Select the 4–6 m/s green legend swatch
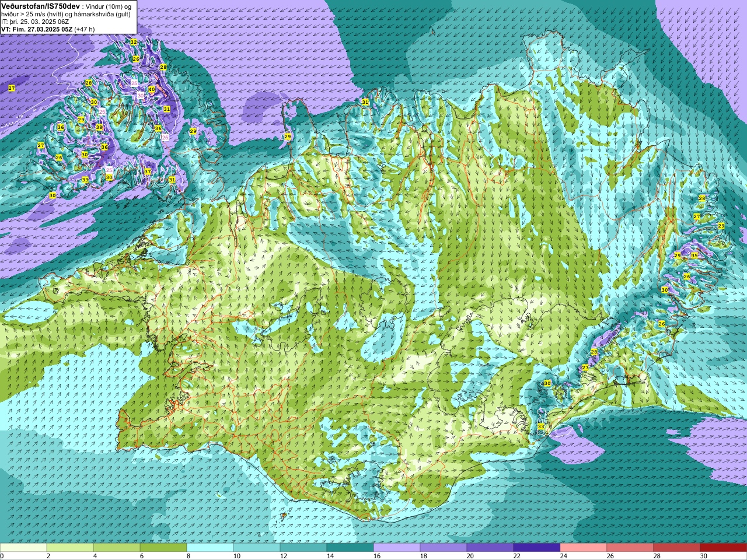This screenshot has height=560, width=747. [x=117, y=548]
